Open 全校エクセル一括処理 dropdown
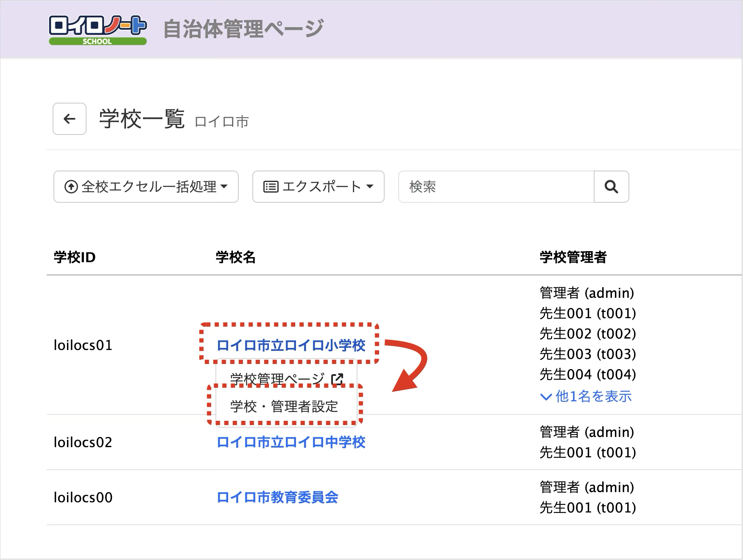The height and width of the screenshot is (560, 743). pyautogui.click(x=146, y=187)
